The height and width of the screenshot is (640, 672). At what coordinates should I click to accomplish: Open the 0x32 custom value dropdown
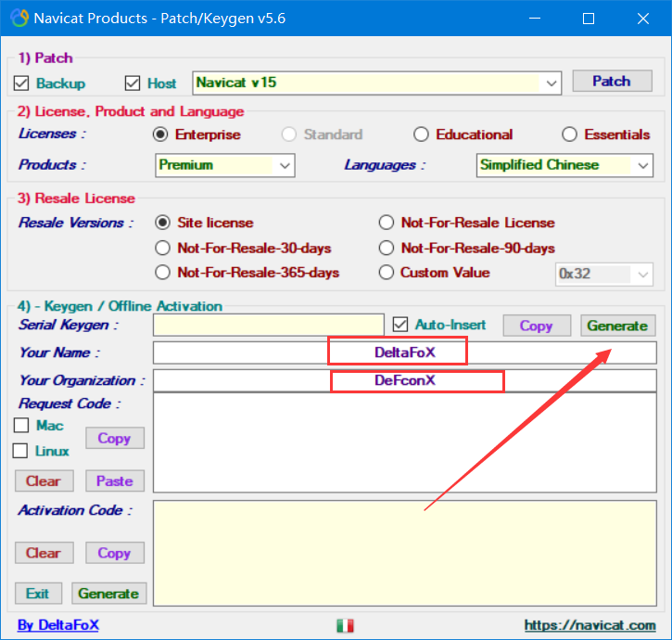pyautogui.click(x=603, y=275)
